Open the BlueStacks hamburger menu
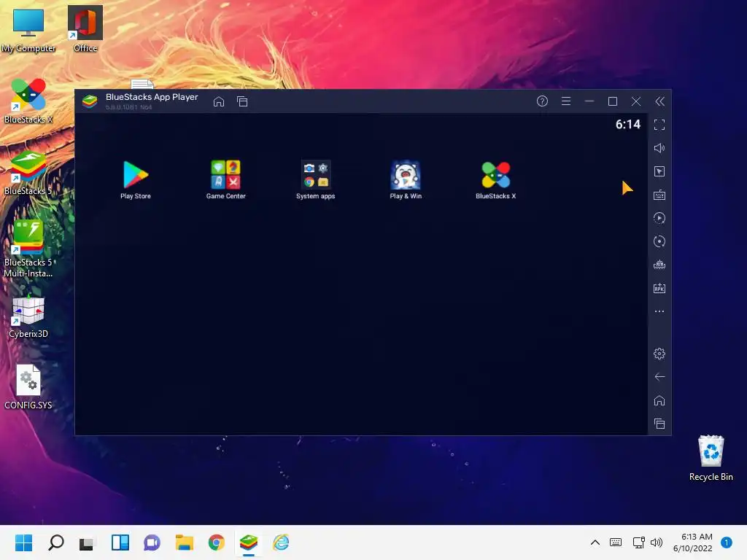The image size is (747, 560). click(x=566, y=101)
